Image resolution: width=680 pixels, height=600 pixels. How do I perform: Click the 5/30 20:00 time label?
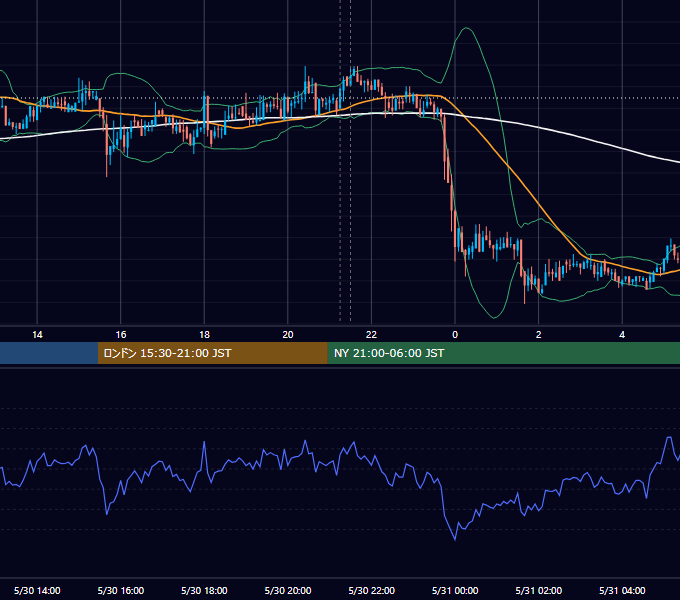tap(288, 590)
